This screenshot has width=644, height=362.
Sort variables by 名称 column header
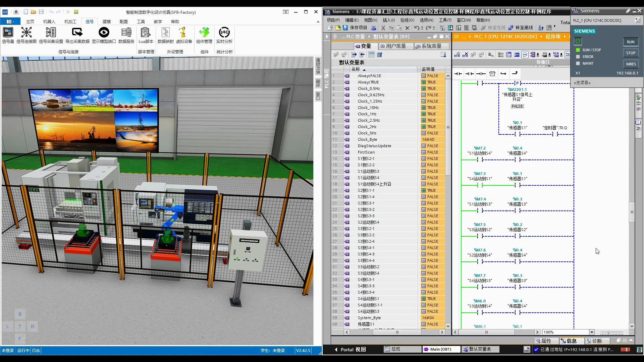(356, 69)
